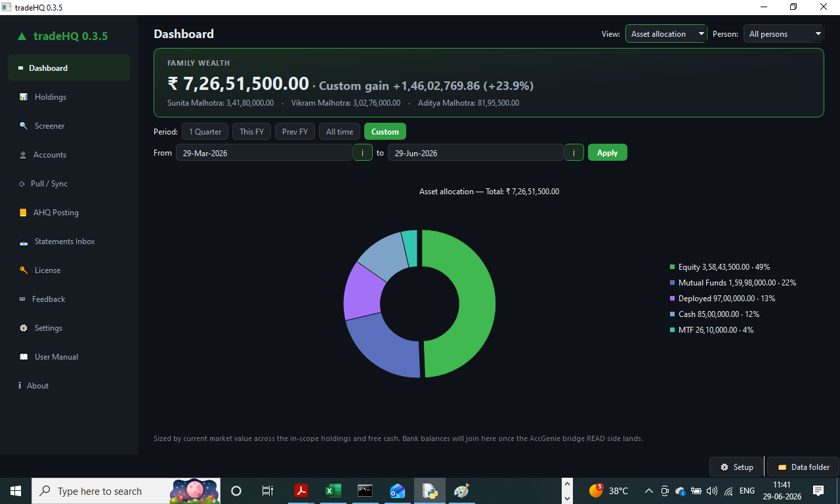Viewport: 840px width, 504px height.
Task: Open Adobe Acrobat from taskbar
Action: coord(301,491)
